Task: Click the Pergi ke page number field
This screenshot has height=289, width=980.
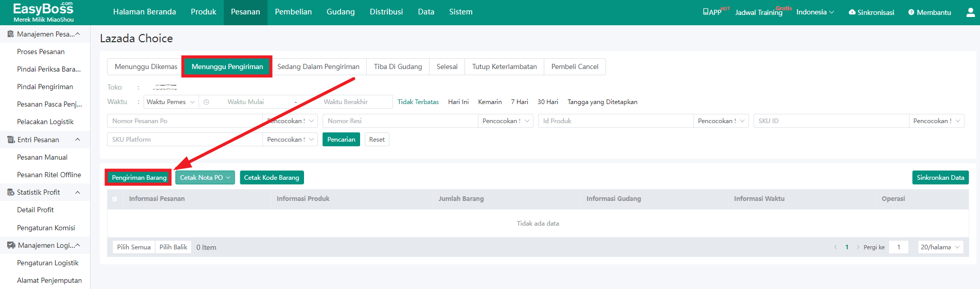Action: (899, 247)
